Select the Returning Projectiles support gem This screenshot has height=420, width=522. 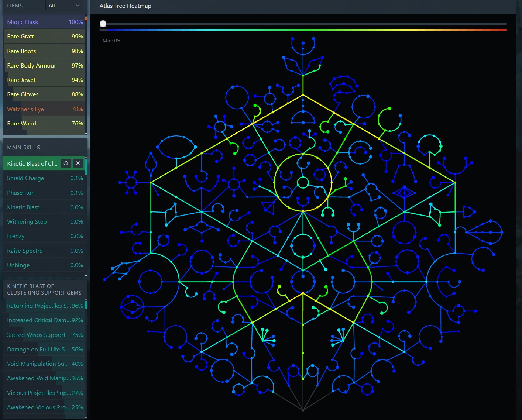(x=44, y=306)
